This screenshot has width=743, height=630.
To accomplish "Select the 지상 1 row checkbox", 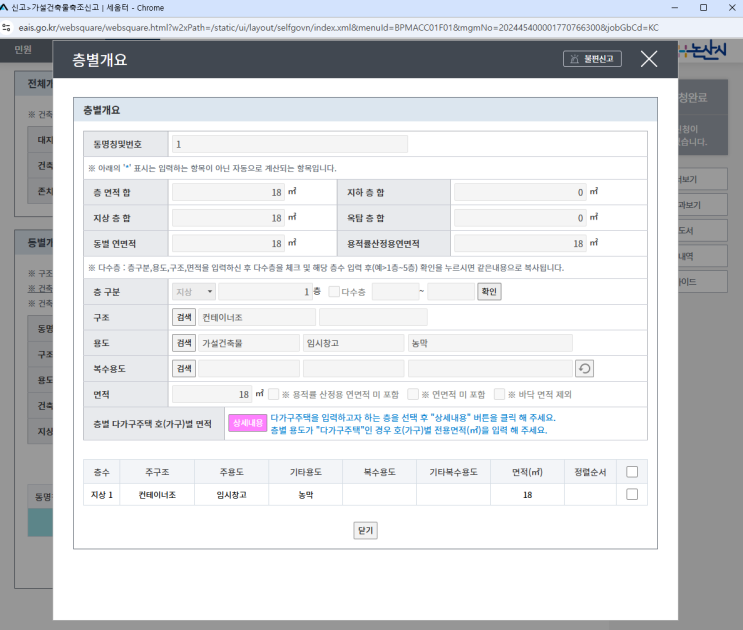I will click(x=632, y=495).
